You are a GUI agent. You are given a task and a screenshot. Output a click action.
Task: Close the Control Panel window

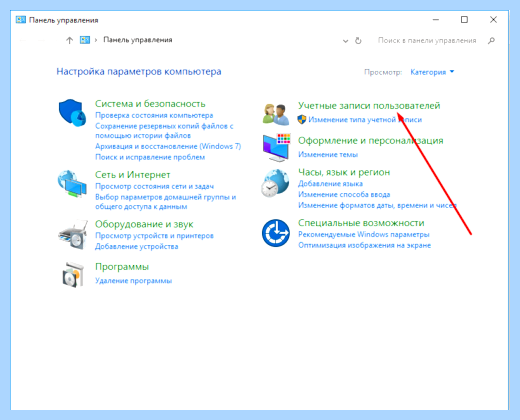[x=493, y=20]
